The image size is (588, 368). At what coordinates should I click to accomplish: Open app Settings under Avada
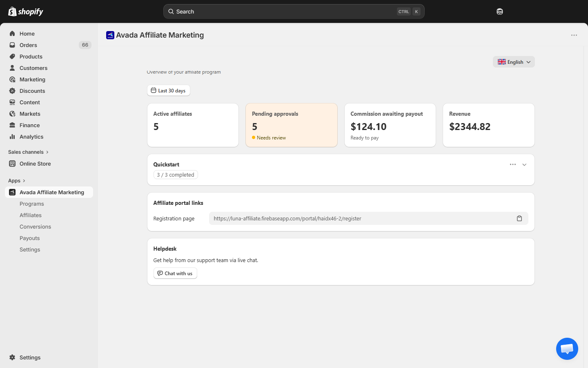(49, 249)
